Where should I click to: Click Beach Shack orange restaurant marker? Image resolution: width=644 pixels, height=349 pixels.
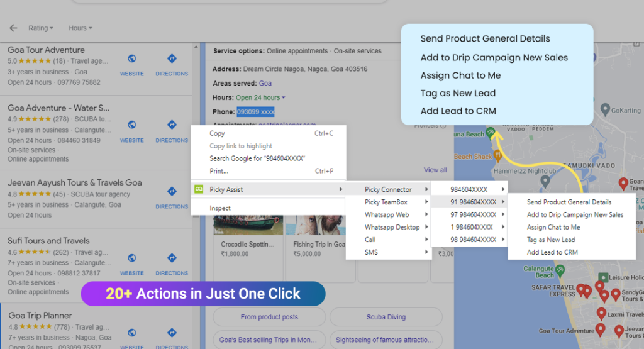tap(498, 155)
